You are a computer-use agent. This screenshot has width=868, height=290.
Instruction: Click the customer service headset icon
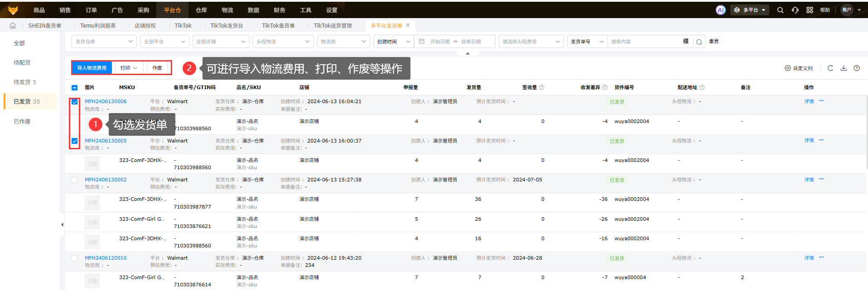[795, 10]
